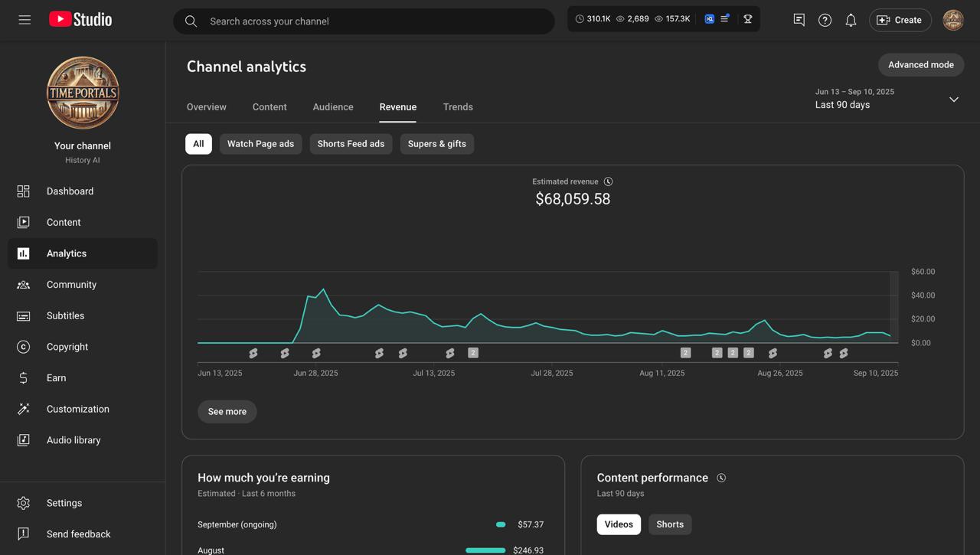Click the YouTube Studio logo
Viewport: 980px width, 555px height.
[x=80, y=20]
